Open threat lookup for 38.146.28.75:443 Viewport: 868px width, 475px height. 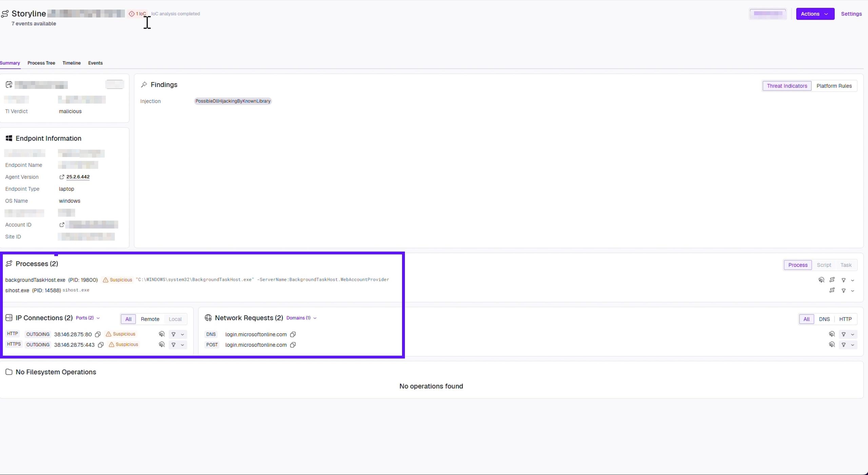[x=162, y=345]
